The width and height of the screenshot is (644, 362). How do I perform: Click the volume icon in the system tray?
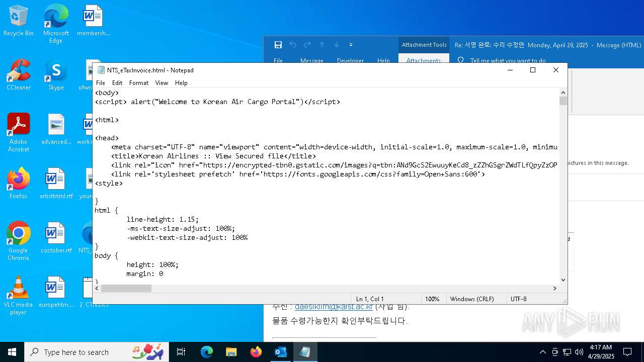[579, 352]
